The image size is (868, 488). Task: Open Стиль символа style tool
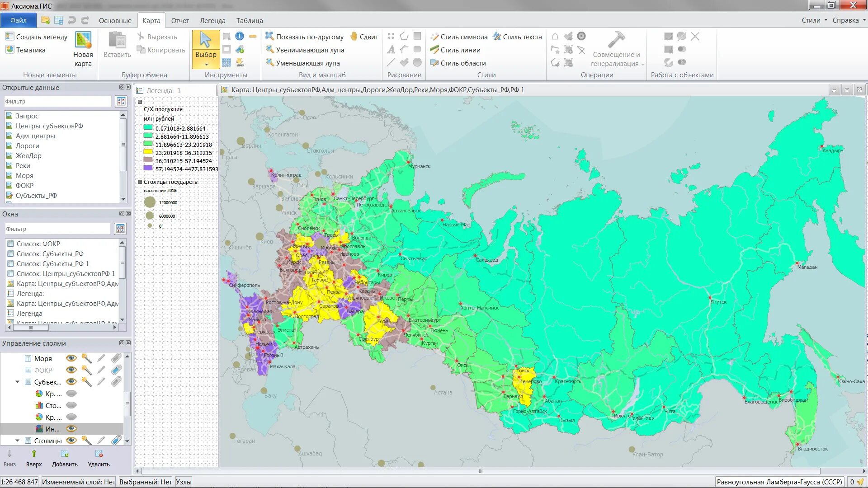[459, 37]
